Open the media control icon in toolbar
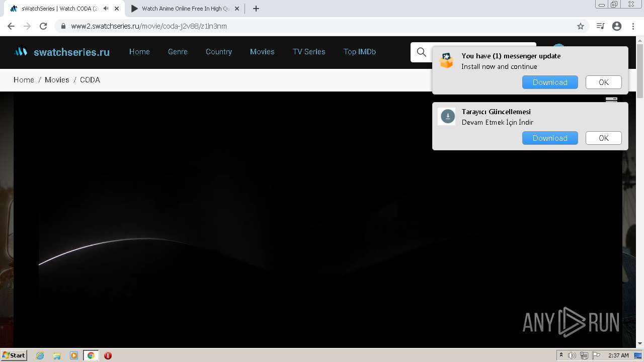Screen dimensions: 644x362 point(600,26)
